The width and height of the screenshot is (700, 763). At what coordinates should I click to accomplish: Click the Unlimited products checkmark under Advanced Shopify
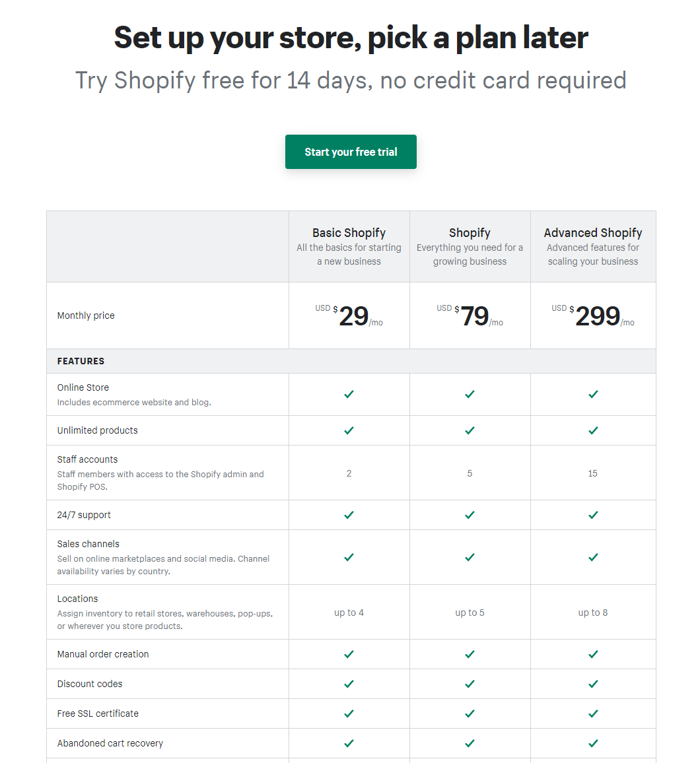(592, 430)
